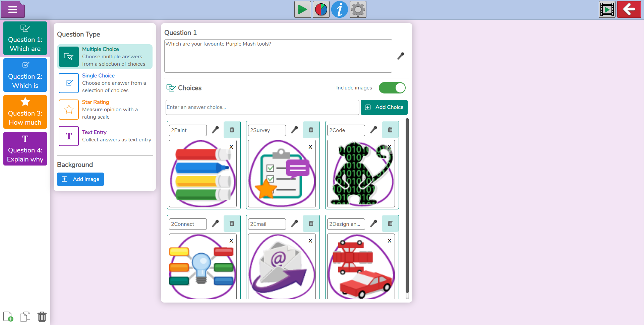The image size is (644, 325).
Task: Open the pie chart results icon
Action: tap(321, 9)
